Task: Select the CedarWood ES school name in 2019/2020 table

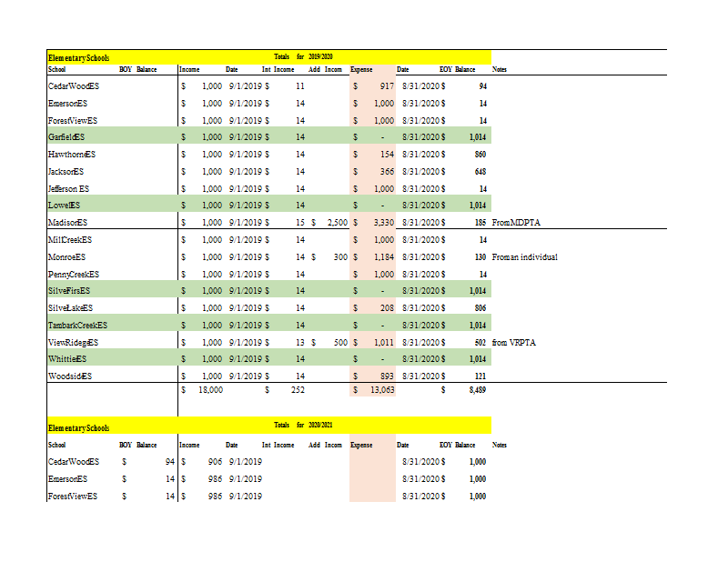Action: click(x=74, y=86)
